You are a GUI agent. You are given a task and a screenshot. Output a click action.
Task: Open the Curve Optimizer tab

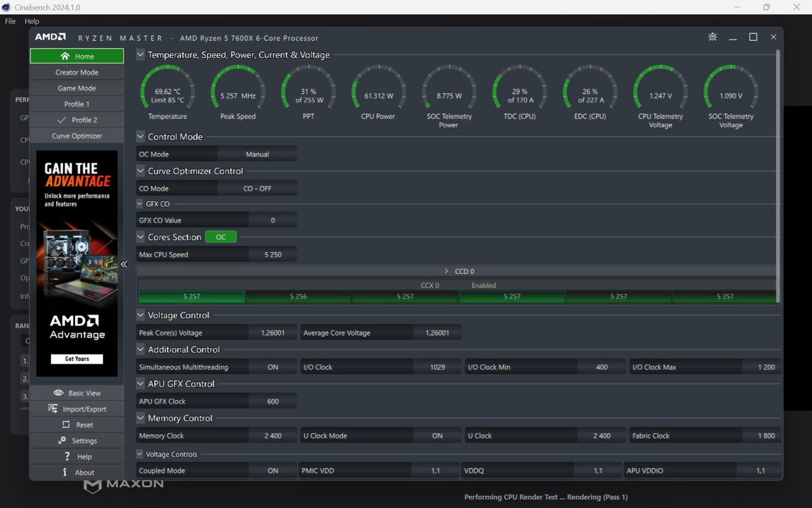coord(77,136)
